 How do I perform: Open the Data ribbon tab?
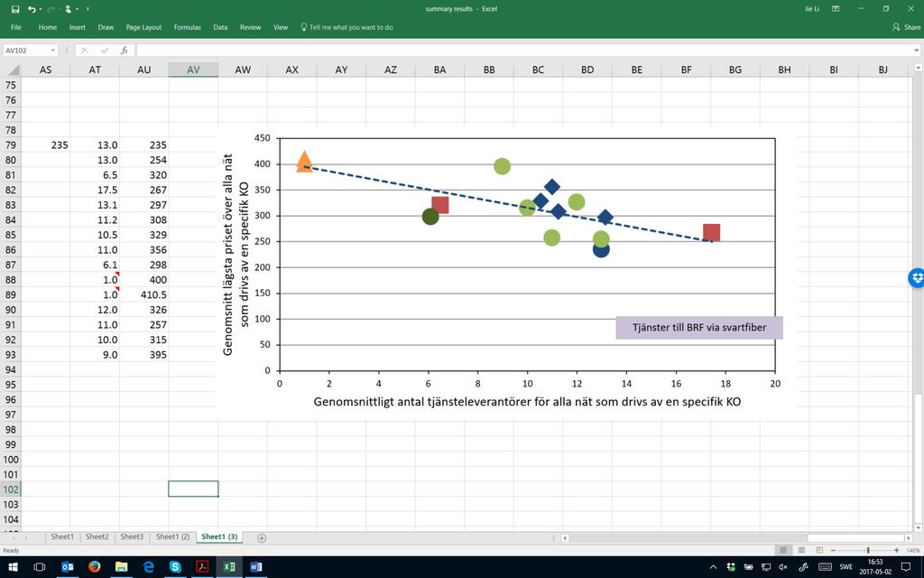pos(220,27)
